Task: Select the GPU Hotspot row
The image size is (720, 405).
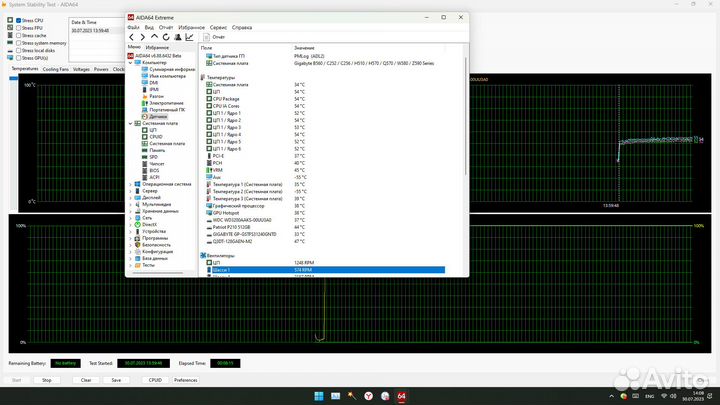Action: pos(326,213)
